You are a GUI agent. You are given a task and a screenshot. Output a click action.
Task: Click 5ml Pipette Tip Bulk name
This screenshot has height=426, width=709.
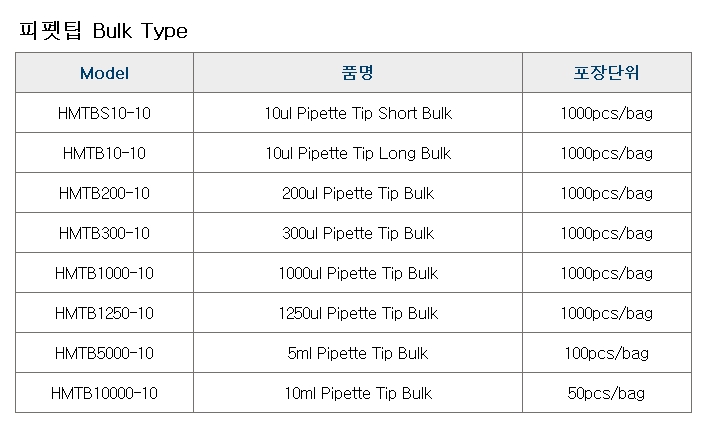point(358,353)
